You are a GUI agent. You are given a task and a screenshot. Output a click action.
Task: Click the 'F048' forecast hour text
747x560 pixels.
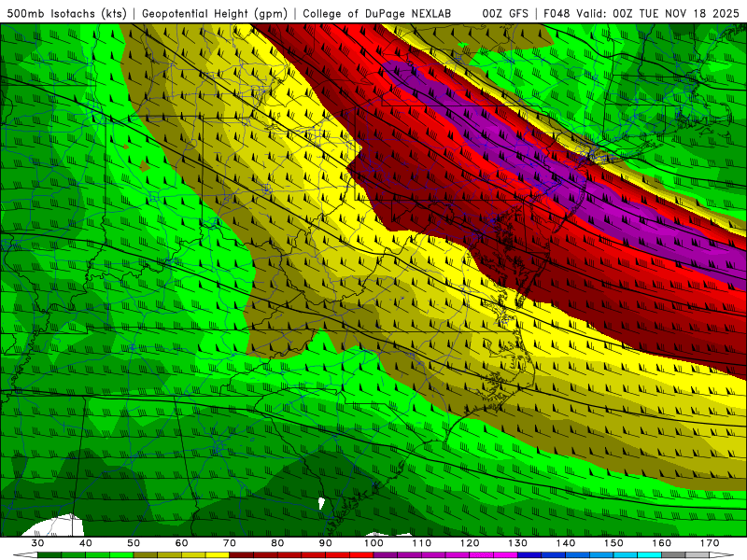(557, 13)
